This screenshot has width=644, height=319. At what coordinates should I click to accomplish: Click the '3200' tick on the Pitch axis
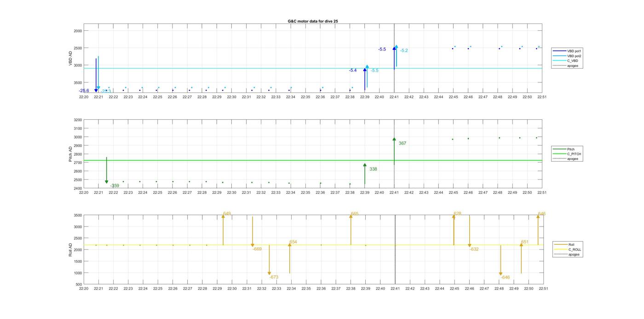point(77,120)
